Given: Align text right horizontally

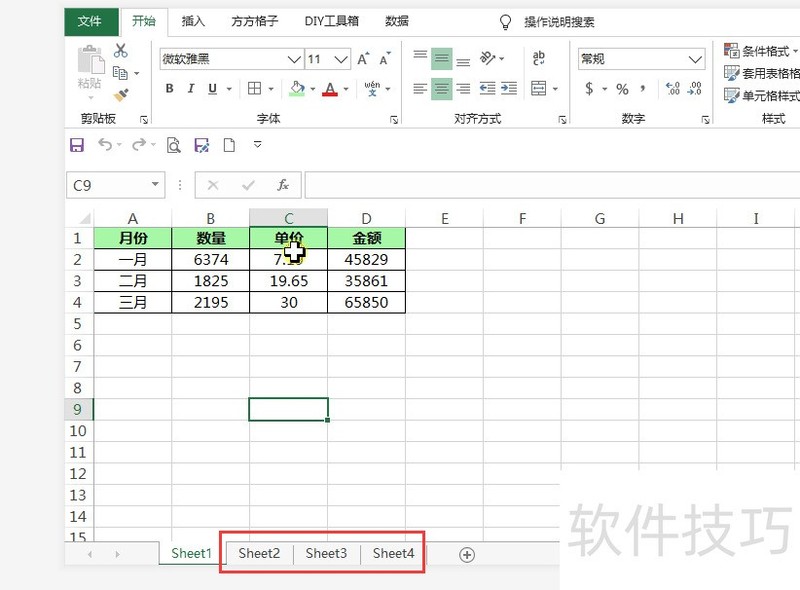Looking at the screenshot, I should [x=463, y=88].
